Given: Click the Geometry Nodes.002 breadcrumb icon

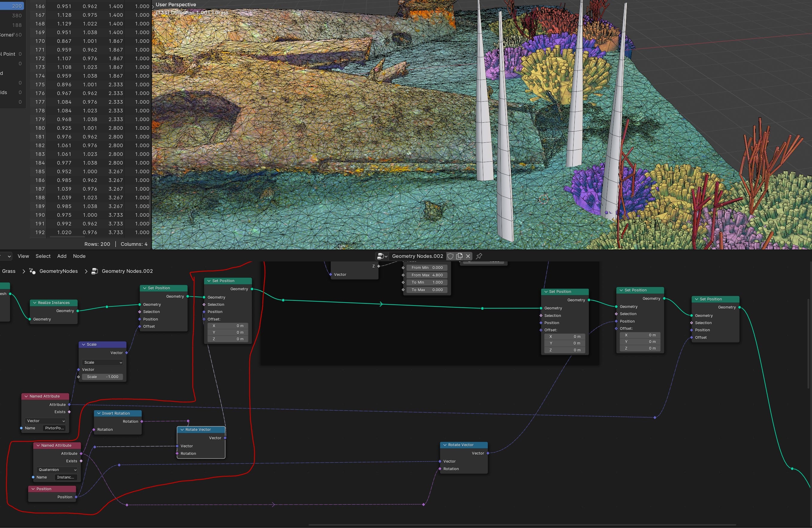Looking at the screenshot, I should click(x=95, y=271).
